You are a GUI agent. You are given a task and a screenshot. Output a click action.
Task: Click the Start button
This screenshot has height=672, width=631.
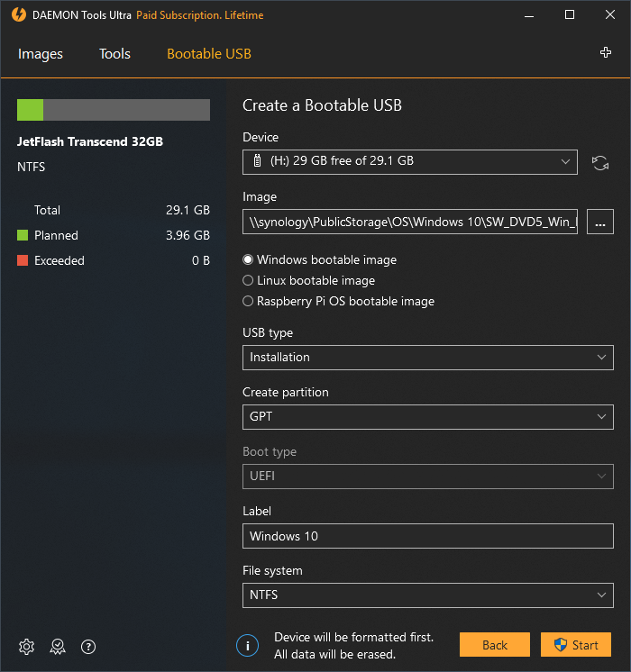pyautogui.click(x=576, y=645)
